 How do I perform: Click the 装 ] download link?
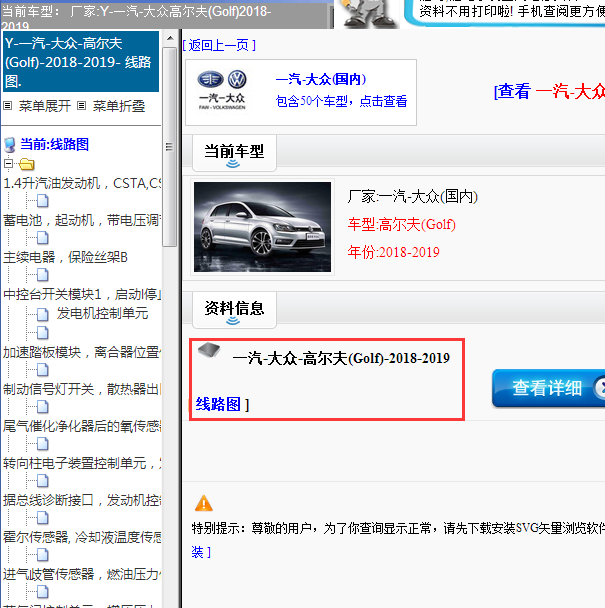tap(201, 552)
